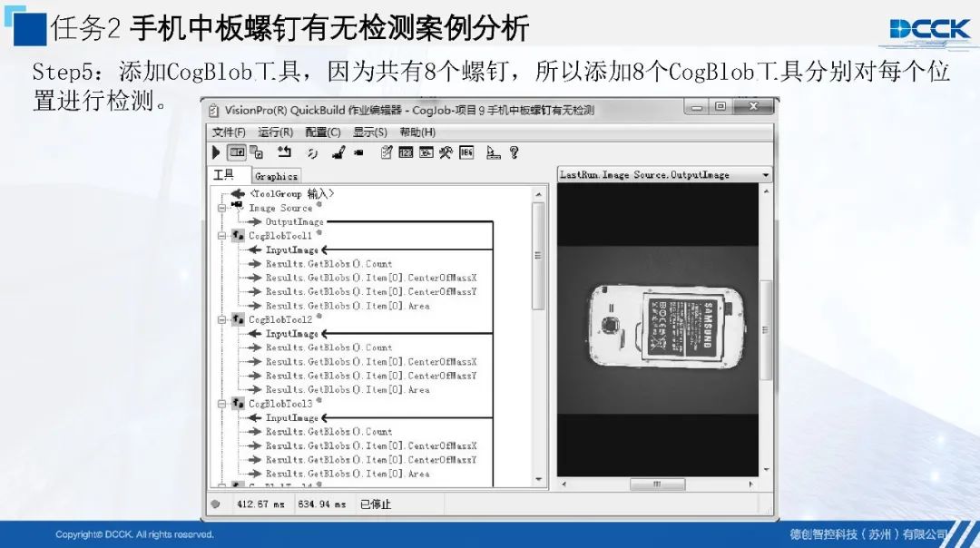
Task: Select Results.GetBlobs().Count under CogBlobTool2
Action: pos(328,347)
